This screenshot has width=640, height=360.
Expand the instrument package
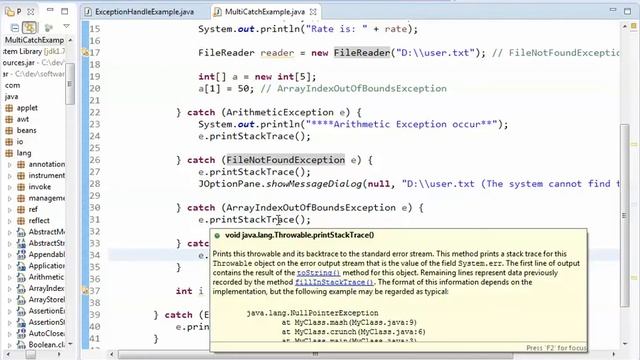point(10,176)
